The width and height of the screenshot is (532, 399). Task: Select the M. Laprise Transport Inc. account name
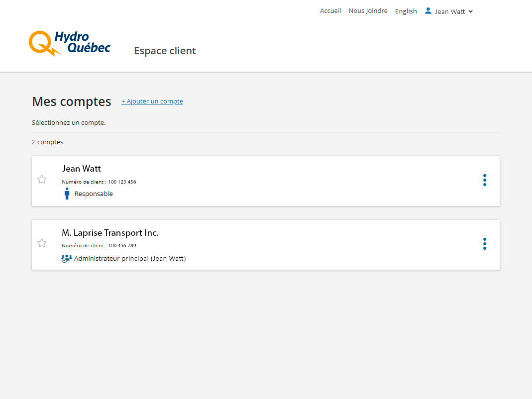(x=110, y=233)
